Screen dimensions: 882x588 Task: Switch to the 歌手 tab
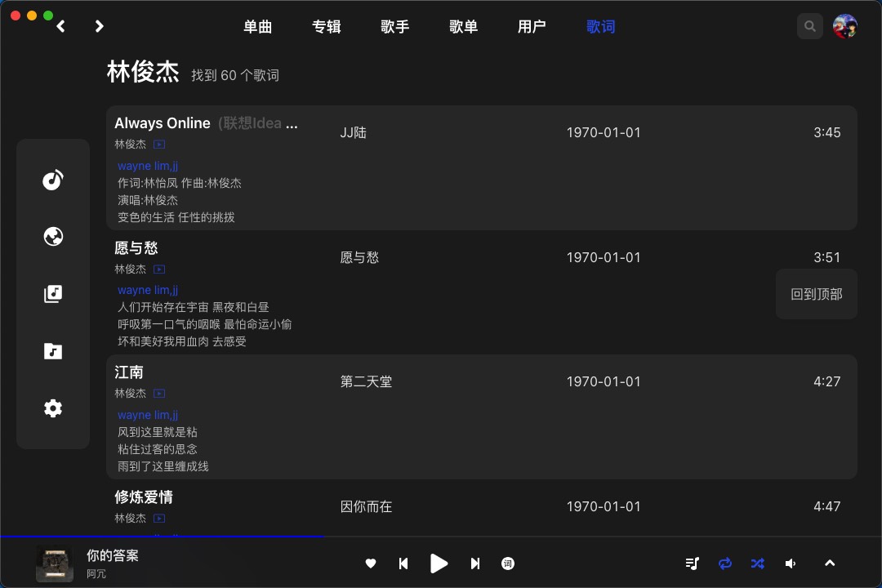[x=394, y=26]
